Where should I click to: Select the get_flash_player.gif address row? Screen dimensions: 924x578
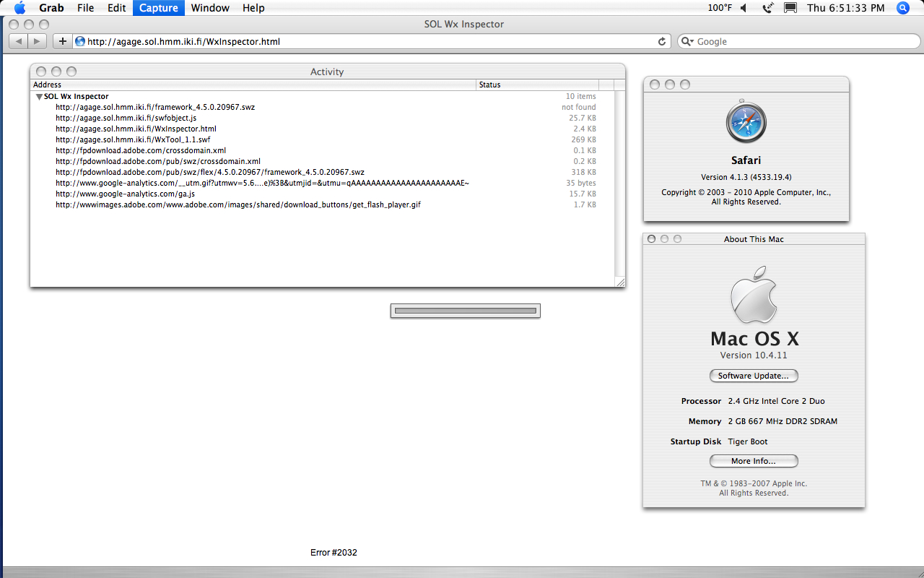click(322, 204)
